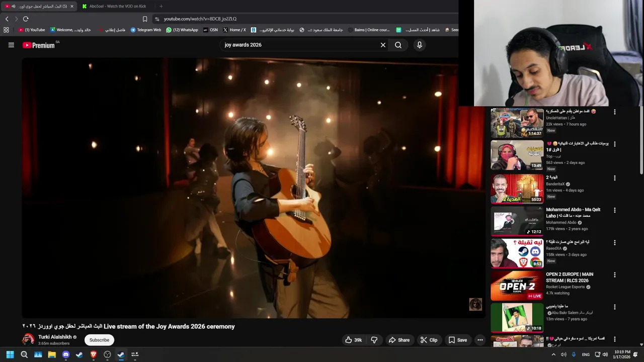
Task: Open the (12) WhatsApp bookmark
Action: 182,30
